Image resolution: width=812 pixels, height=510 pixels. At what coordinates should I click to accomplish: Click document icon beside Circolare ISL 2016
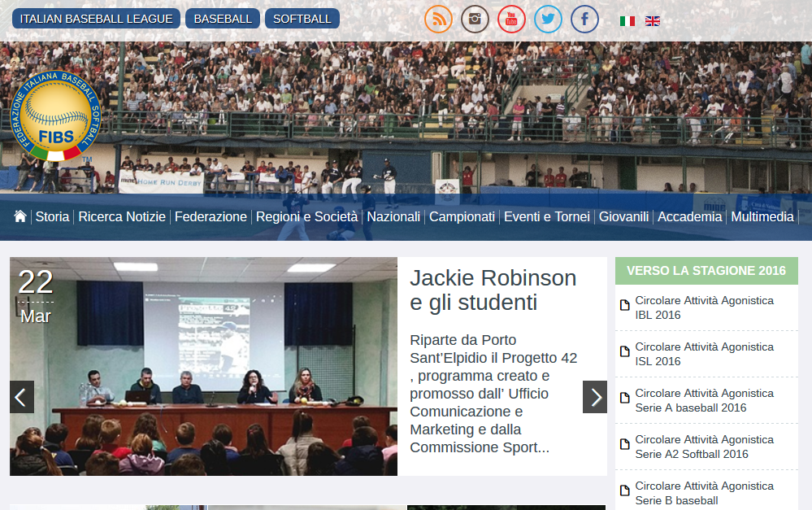point(625,351)
